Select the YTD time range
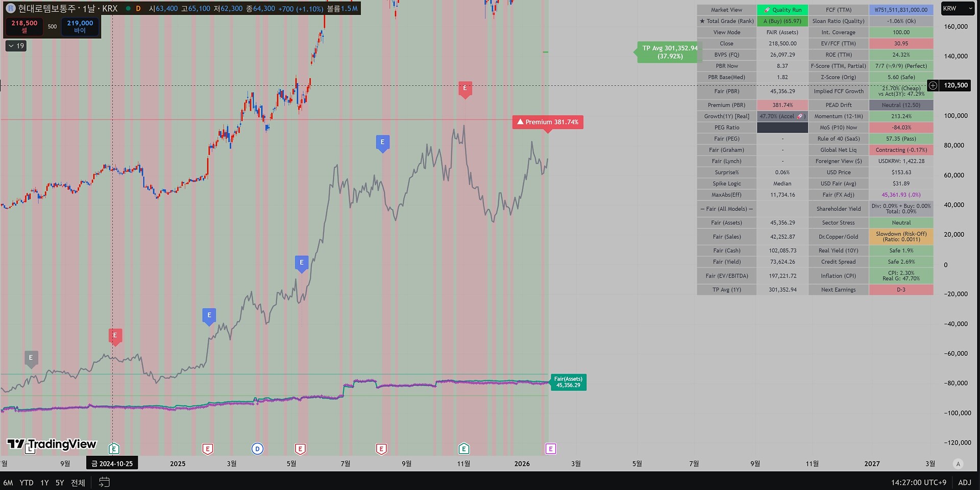This screenshot has width=980, height=490. 27,482
